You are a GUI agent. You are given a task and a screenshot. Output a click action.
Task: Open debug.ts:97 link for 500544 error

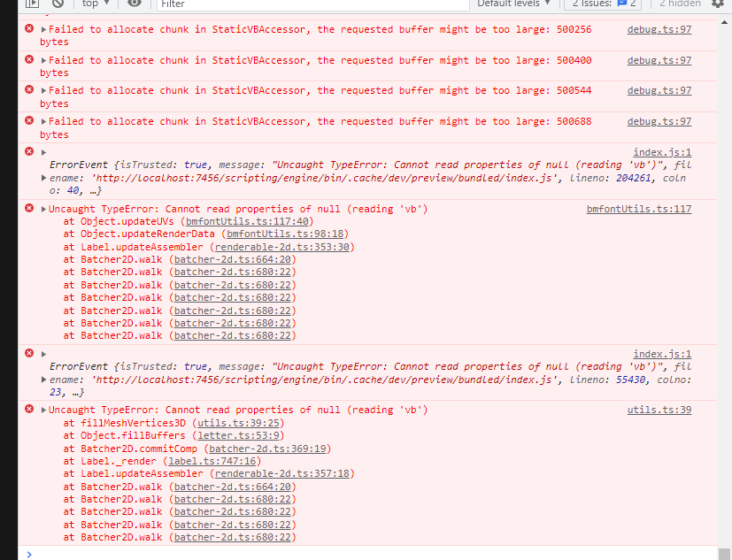click(659, 90)
